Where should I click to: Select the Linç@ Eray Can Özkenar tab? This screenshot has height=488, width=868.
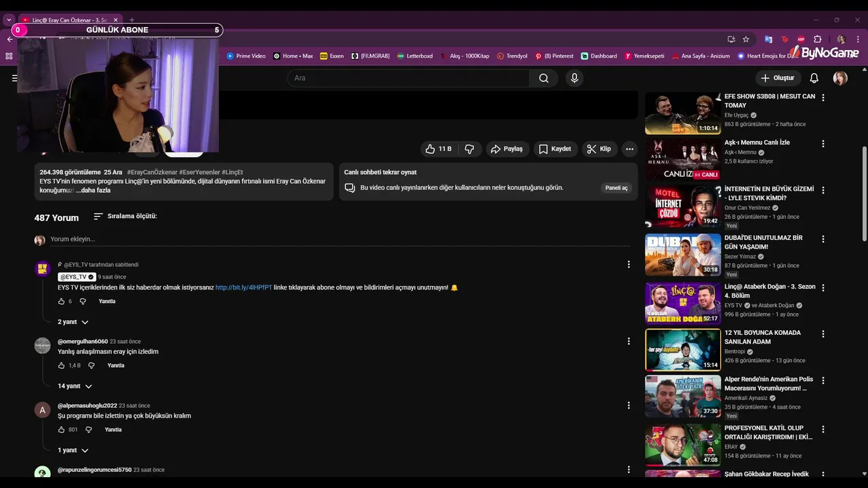coord(70,20)
